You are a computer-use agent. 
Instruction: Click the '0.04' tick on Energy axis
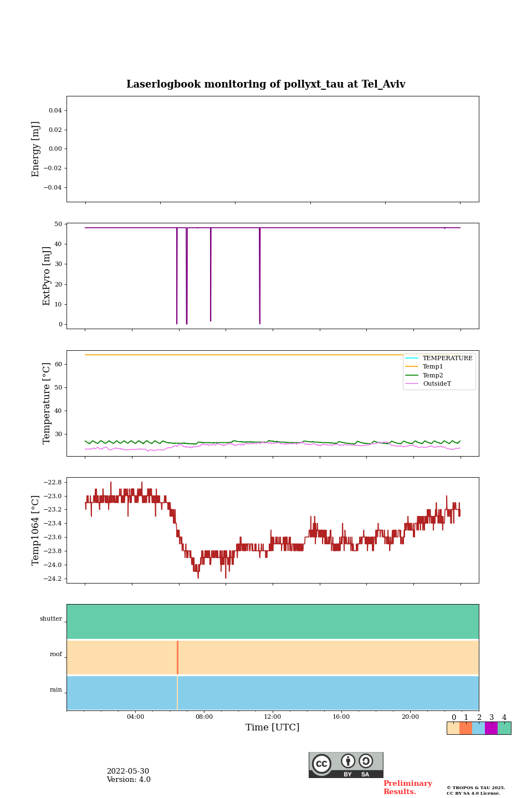tap(55, 111)
